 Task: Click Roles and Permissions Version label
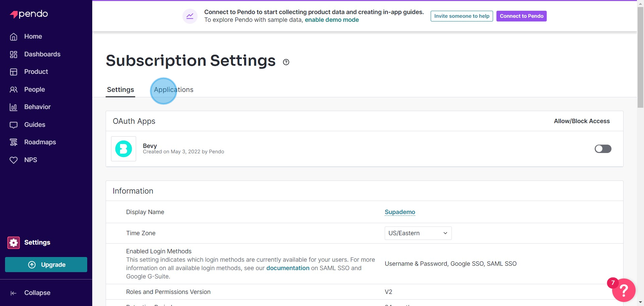(x=168, y=292)
